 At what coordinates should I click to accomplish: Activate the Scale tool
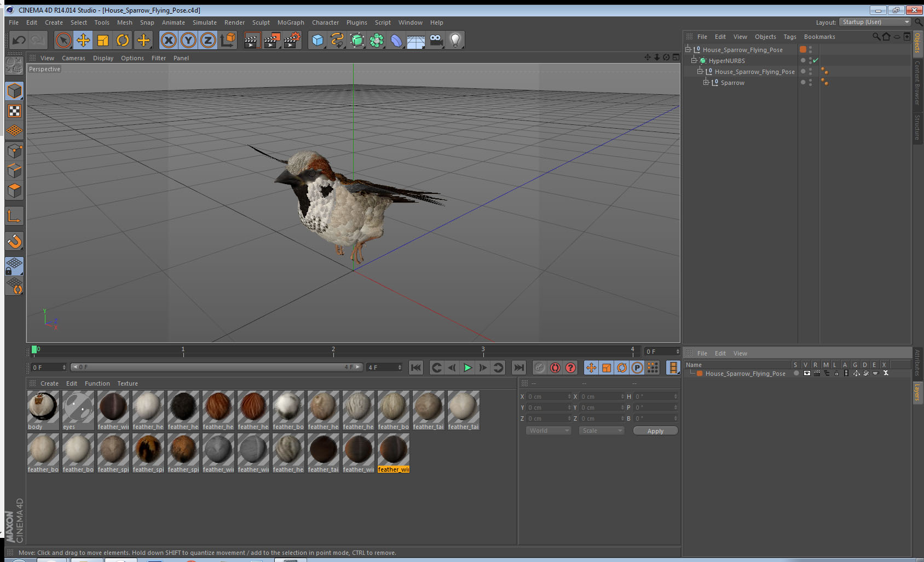click(x=103, y=40)
